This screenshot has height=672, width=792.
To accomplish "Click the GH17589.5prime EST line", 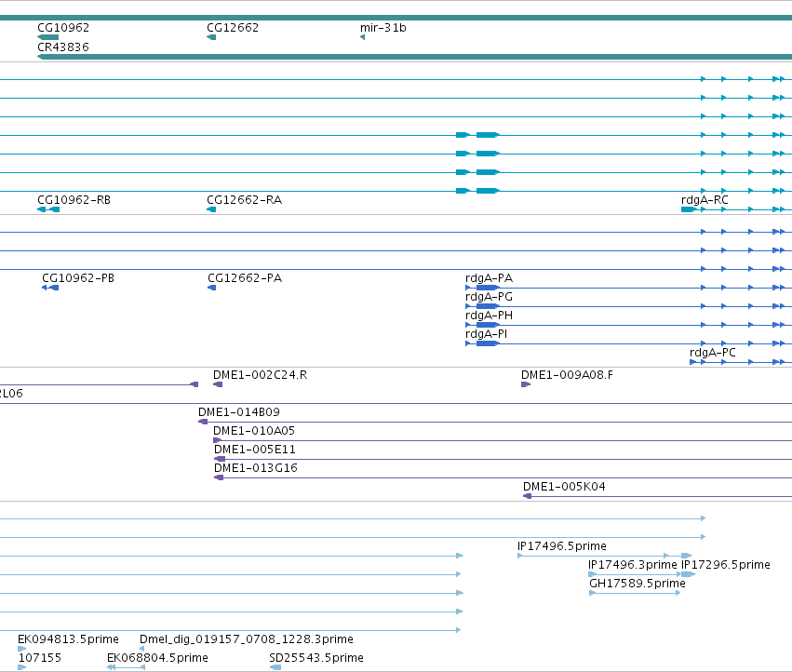I will pos(635,593).
